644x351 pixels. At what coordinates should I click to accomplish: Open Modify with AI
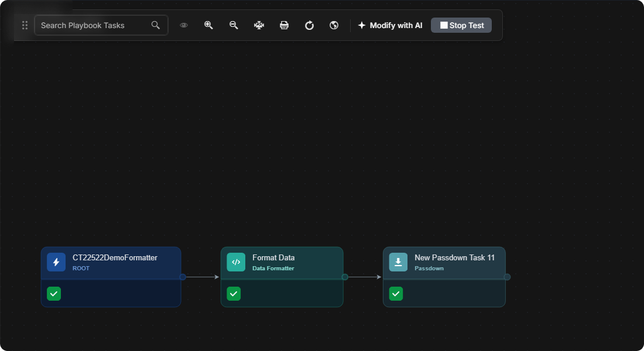[390, 26]
